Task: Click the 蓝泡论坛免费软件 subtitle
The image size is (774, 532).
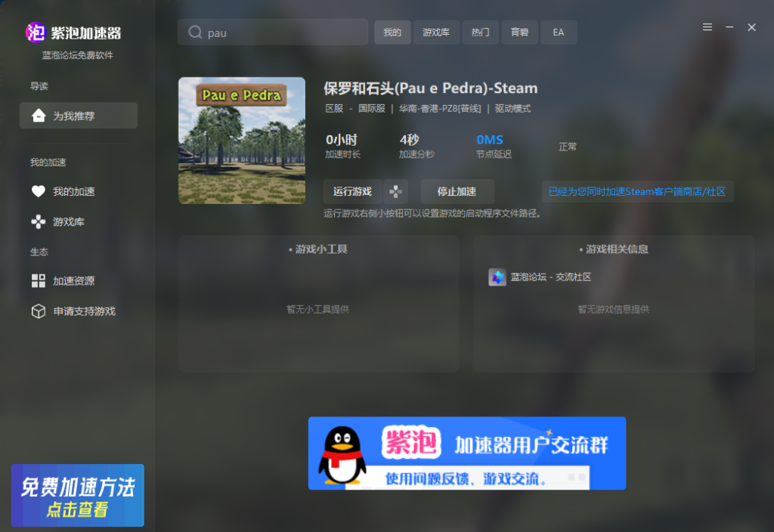Action: pos(78,55)
